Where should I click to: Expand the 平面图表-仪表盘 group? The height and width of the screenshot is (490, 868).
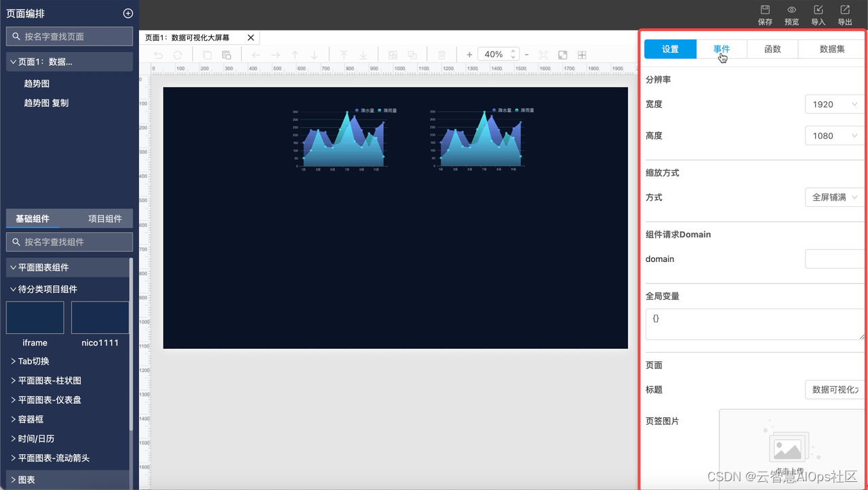(x=13, y=400)
